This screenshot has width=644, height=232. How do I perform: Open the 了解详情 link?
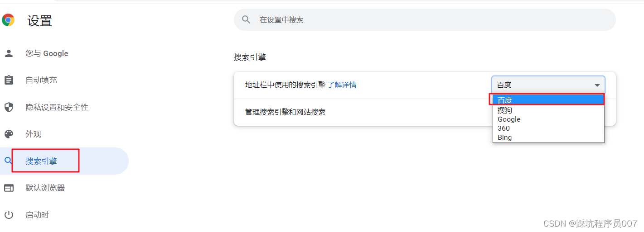click(x=342, y=85)
